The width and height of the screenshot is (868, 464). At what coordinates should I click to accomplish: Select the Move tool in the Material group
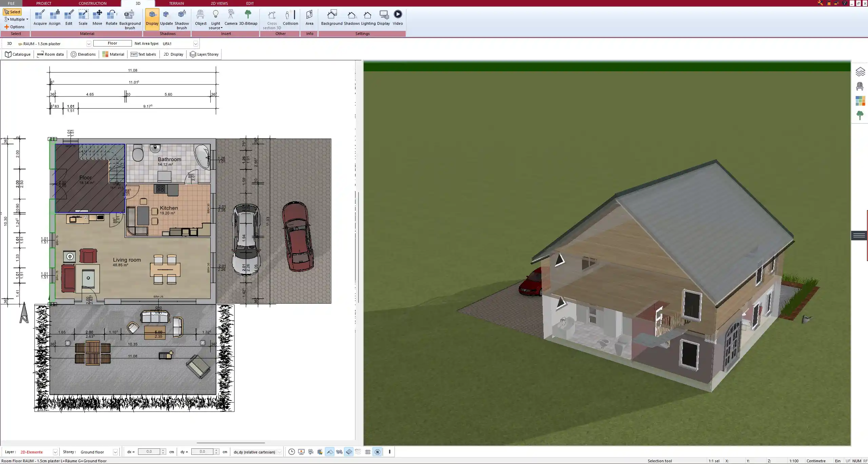(97, 17)
